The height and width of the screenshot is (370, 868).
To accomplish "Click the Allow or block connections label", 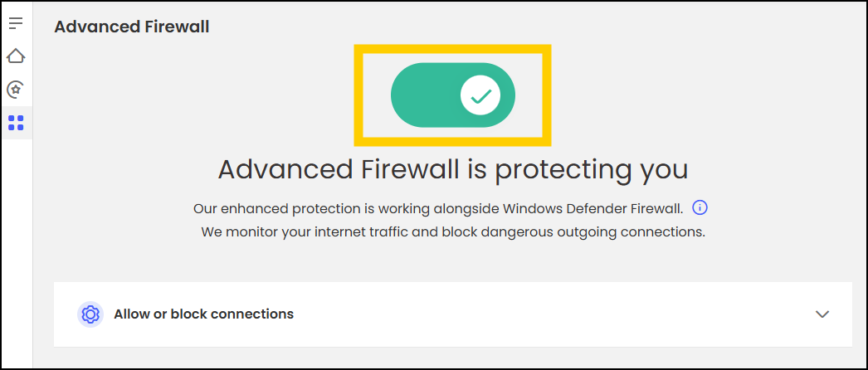I will (203, 314).
